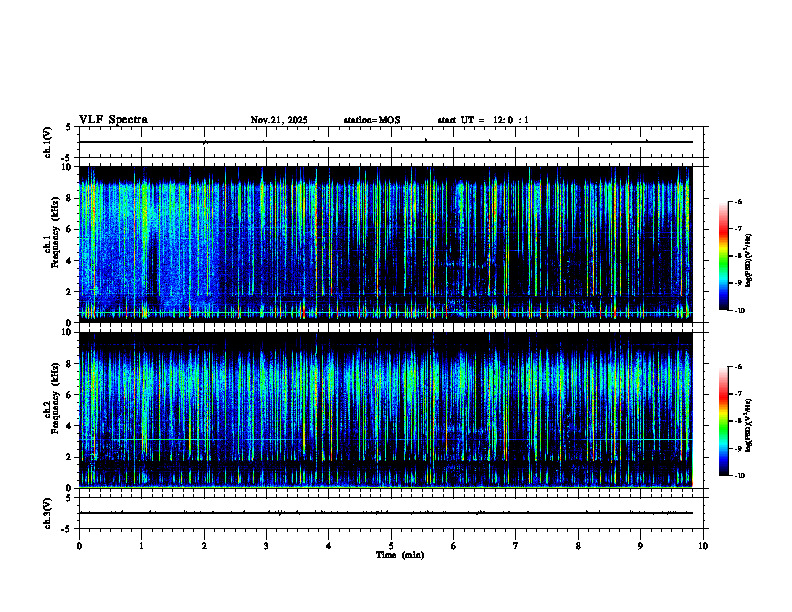792x612 pixels.
Task: Click the ch.1 colour bar "-10" tick label
Action: [x=739, y=311]
